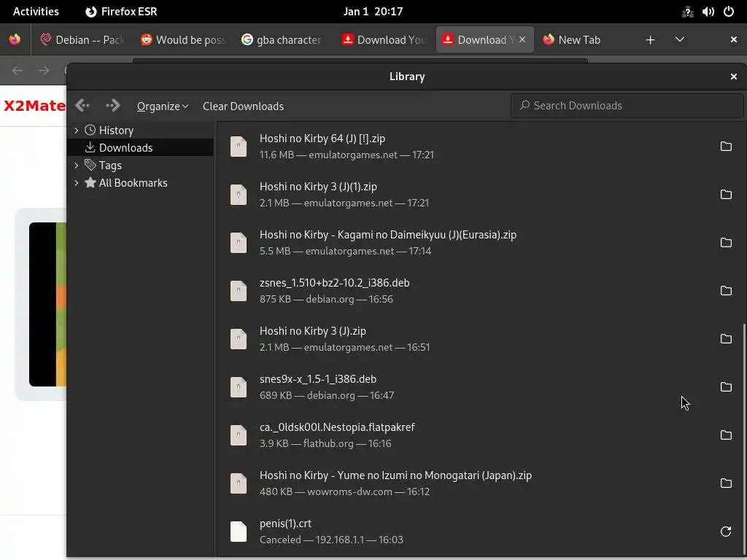The height and width of the screenshot is (560, 747).
Task: Click the browser back arrow behind Library
Action: click(18, 71)
